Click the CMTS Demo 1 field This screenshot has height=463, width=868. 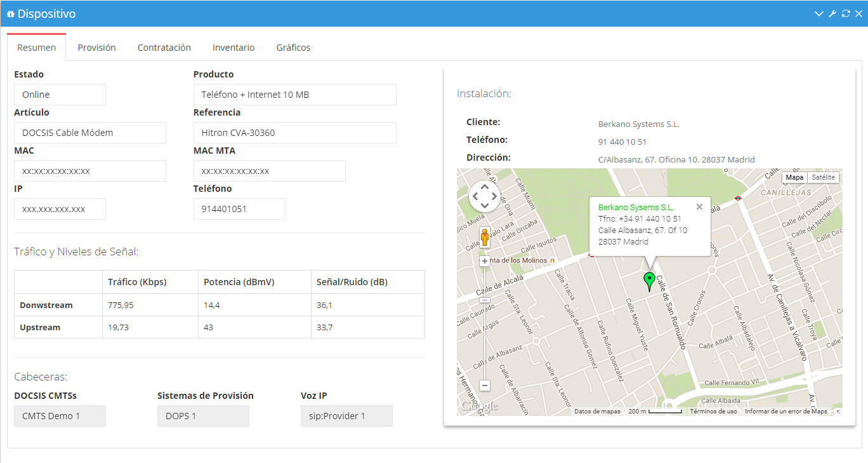pos(60,416)
